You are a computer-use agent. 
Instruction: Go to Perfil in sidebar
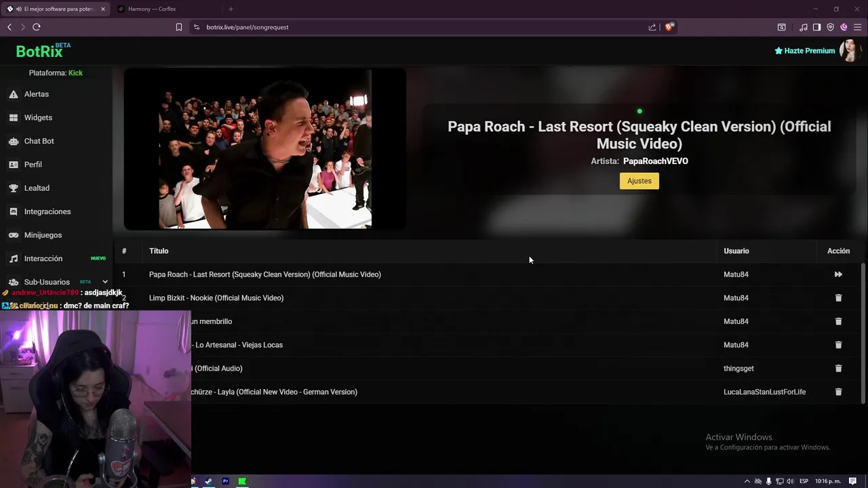[x=33, y=165]
